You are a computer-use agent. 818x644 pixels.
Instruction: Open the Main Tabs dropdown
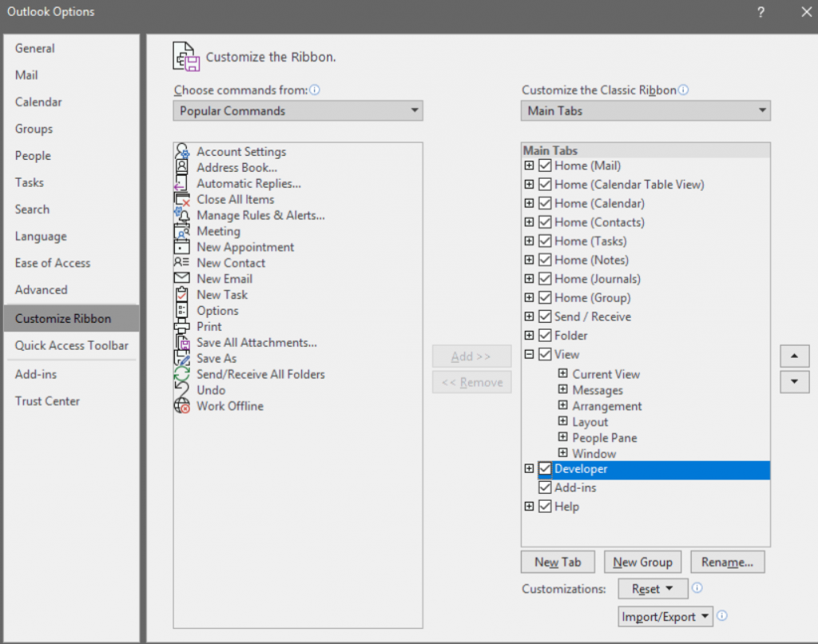(x=645, y=110)
